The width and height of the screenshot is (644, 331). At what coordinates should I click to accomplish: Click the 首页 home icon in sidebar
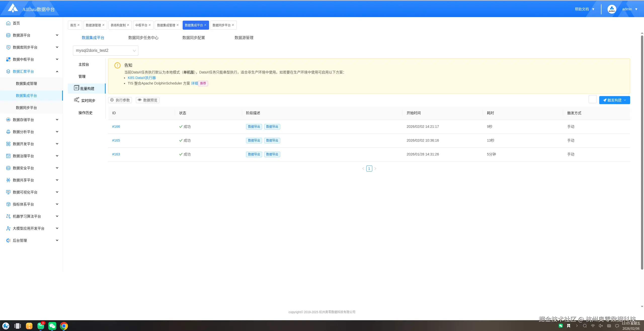coord(8,23)
